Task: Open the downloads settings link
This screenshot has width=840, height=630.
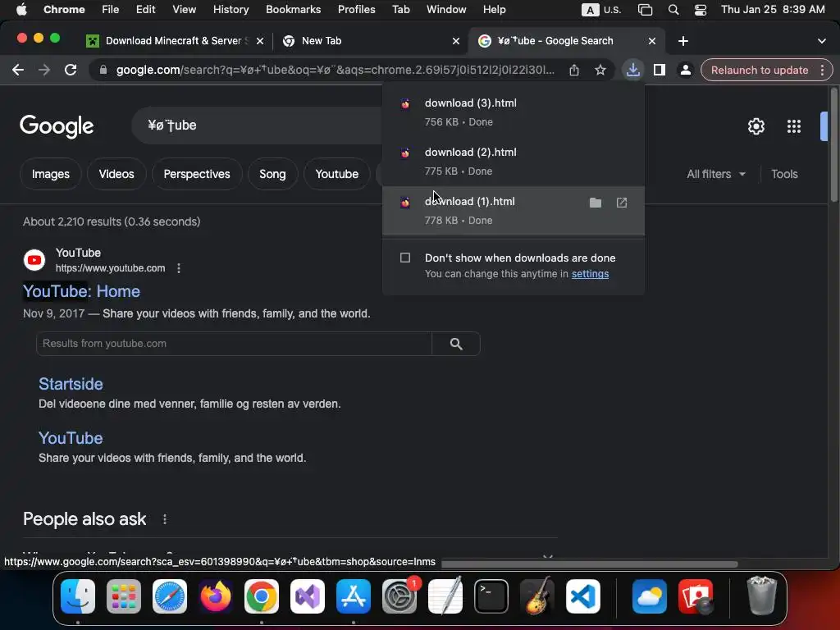Action: [590, 274]
